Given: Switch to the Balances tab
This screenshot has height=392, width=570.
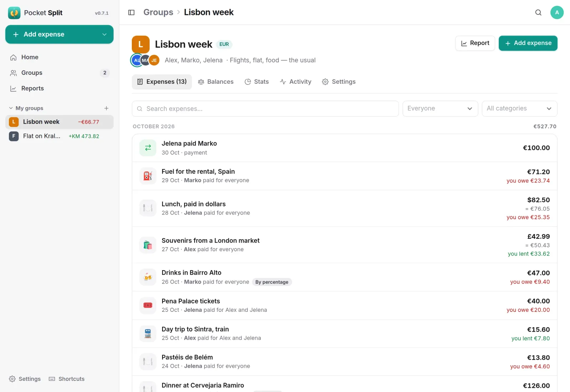Looking at the screenshot, I should click(216, 82).
